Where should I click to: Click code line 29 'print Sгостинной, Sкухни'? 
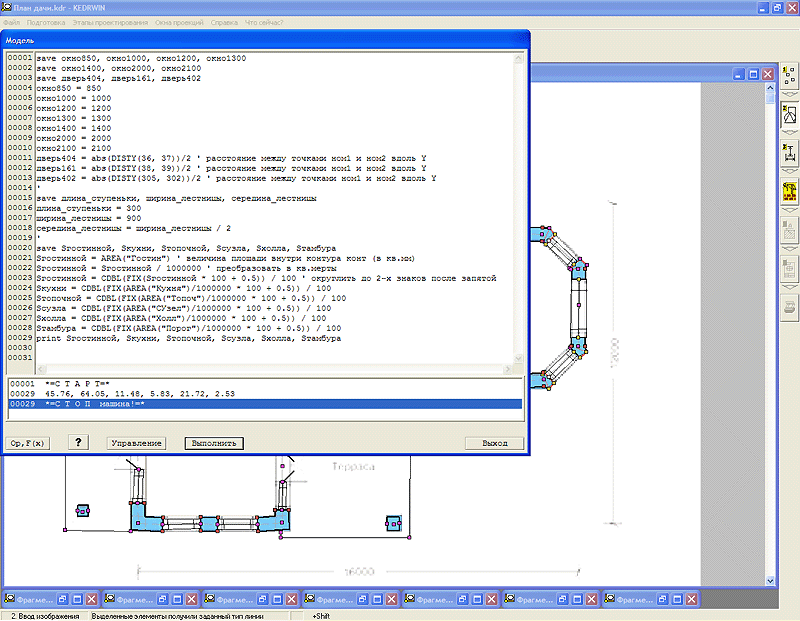(x=189, y=338)
